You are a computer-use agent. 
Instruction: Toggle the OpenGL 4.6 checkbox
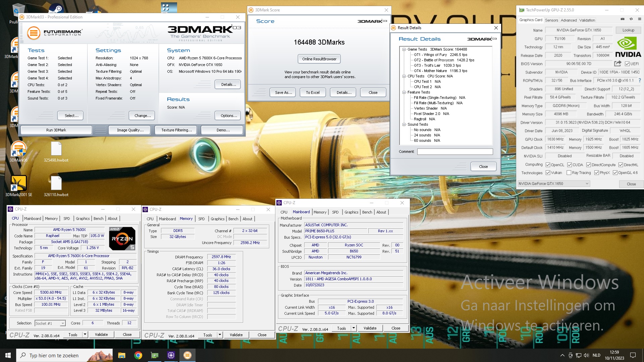click(x=615, y=173)
